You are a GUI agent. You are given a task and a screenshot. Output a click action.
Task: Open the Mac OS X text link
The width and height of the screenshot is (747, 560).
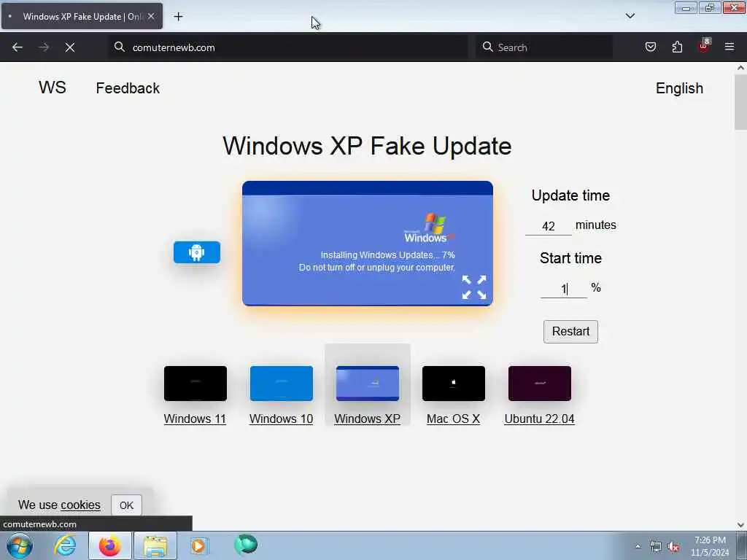click(x=453, y=419)
